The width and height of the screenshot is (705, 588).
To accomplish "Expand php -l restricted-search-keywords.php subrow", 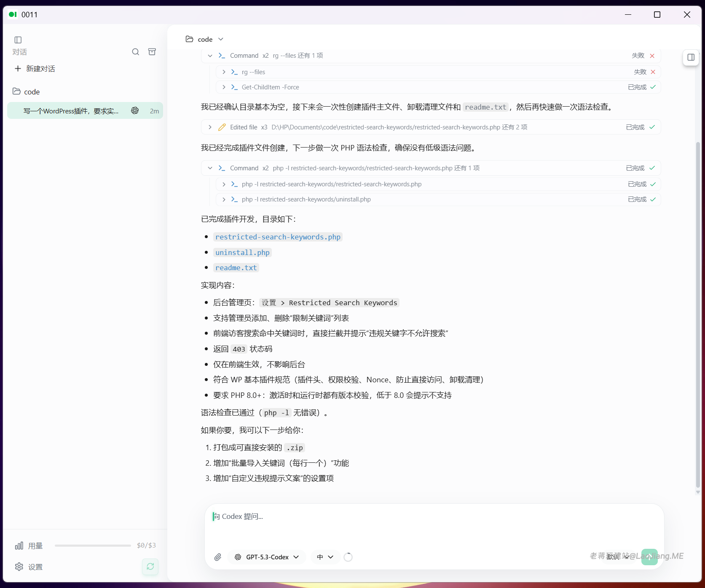I will pos(224,184).
